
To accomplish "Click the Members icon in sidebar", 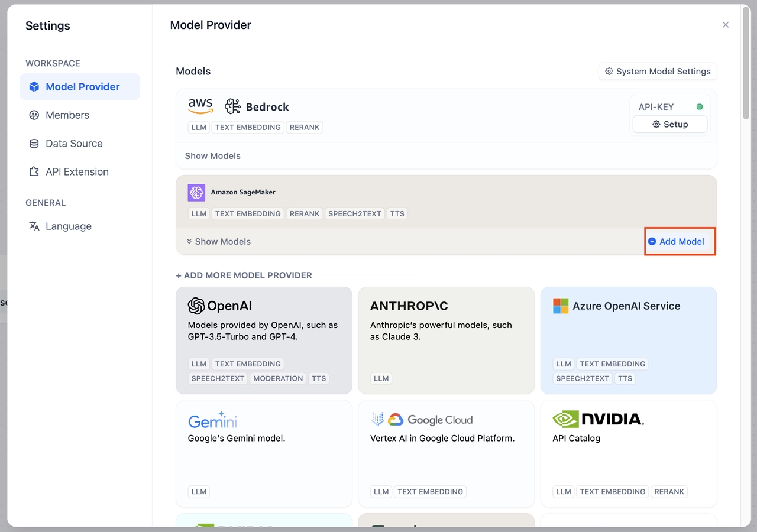I will (x=34, y=115).
